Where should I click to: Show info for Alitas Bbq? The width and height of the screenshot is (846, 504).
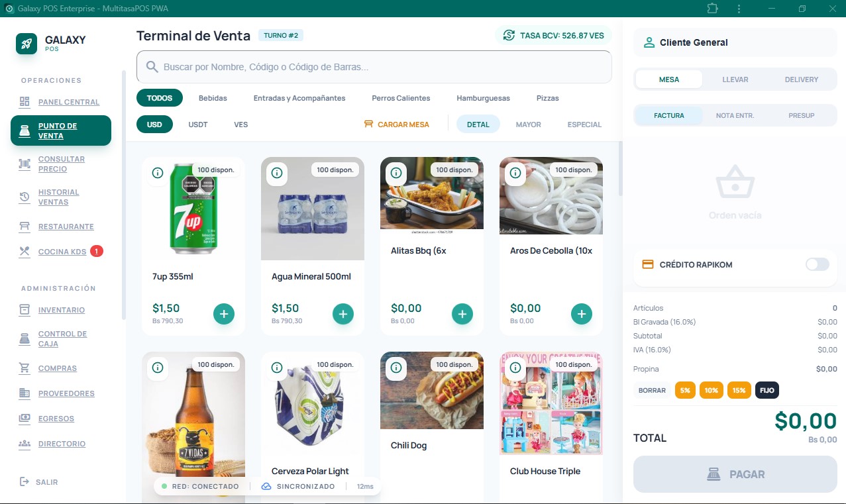tap(396, 173)
